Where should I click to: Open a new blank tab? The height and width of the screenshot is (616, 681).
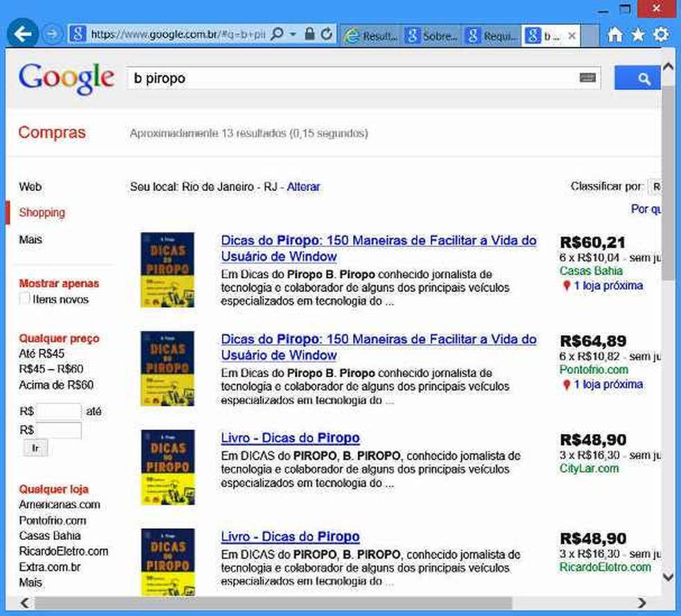tap(590, 35)
